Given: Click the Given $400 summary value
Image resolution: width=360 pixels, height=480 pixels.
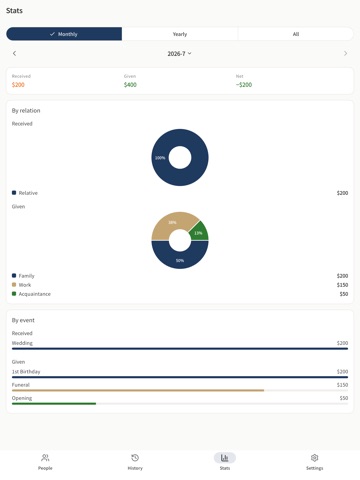Looking at the screenshot, I should [130, 85].
